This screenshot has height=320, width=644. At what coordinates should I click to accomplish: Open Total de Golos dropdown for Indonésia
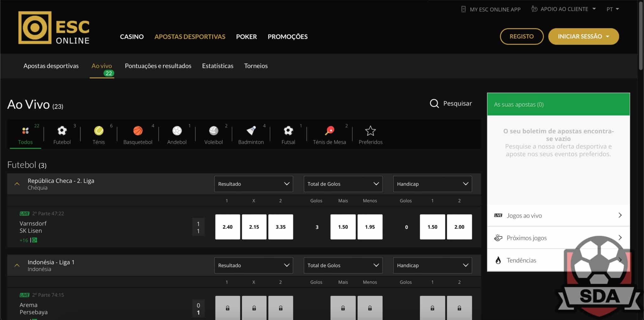343,265
